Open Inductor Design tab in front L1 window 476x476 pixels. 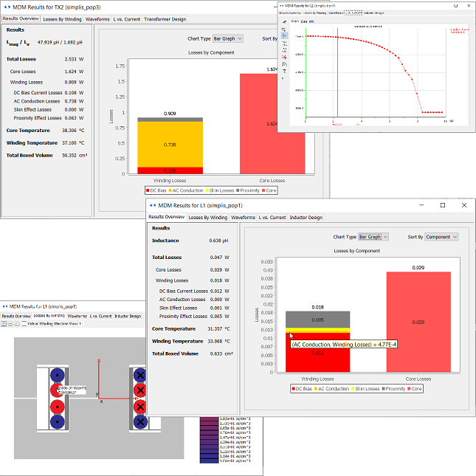tap(306, 218)
